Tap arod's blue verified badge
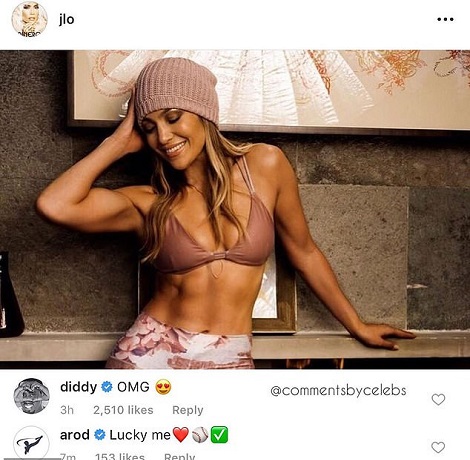The height and width of the screenshot is (460, 470). [99, 435]
